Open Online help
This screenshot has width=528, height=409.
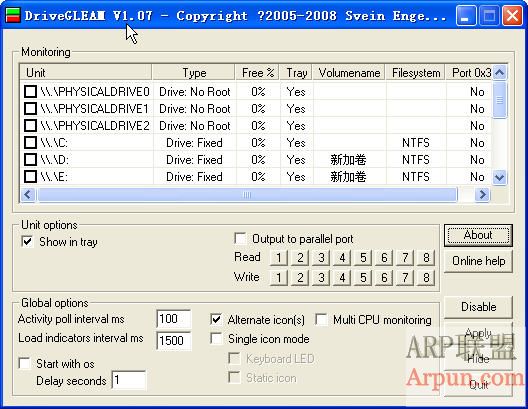[x=478, y=261]
